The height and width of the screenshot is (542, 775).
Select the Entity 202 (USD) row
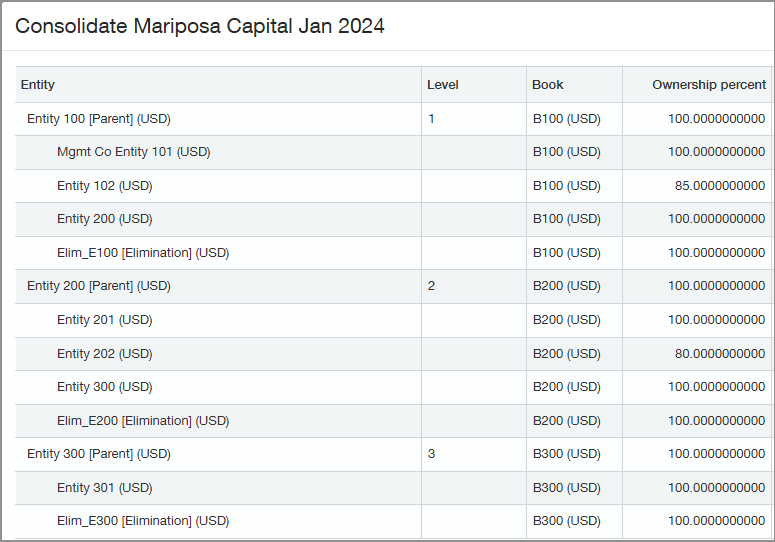pyautogui.click(x=104, y=353)
